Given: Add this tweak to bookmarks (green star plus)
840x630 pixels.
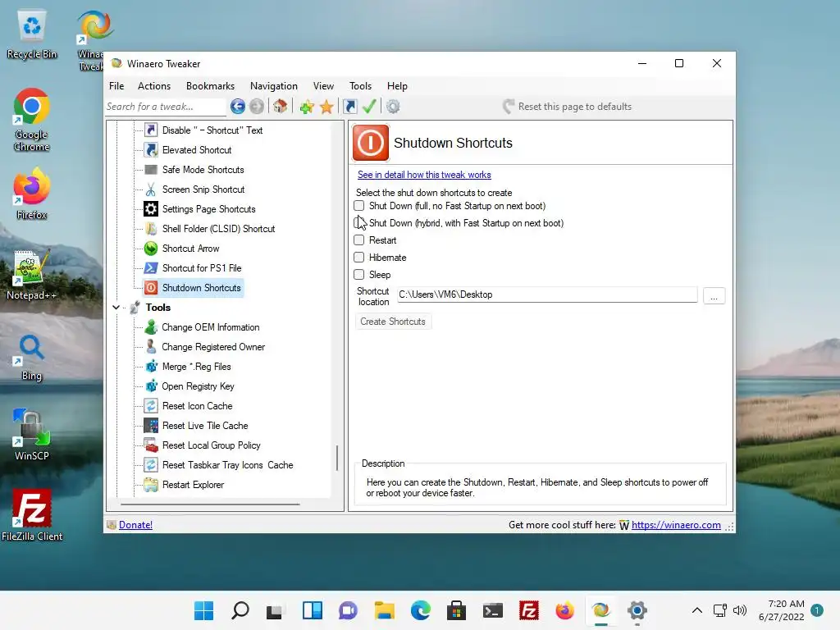Looking at the screenshot, I should click(x=307, y=107).
